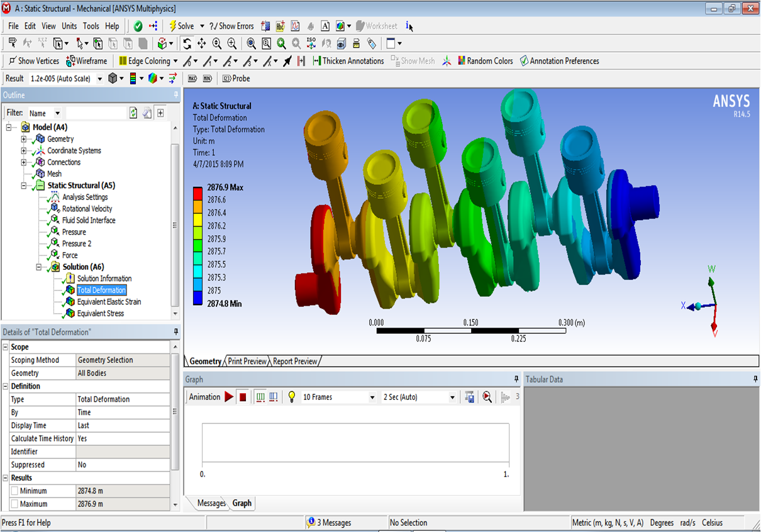
Task: Click the Zoom To Fit green magnifier
Action: [281, 43]
